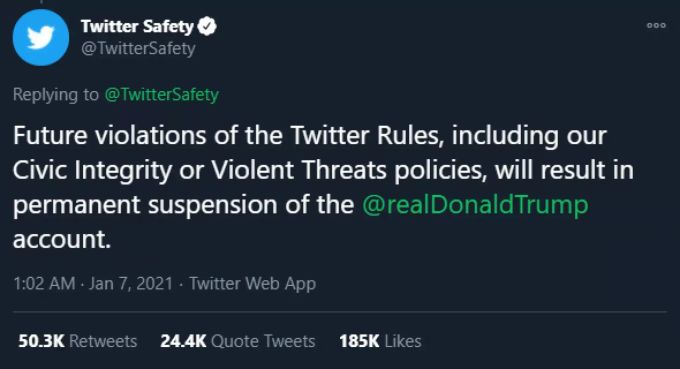Click the words 'permanent suspension' in the tweet
680x369 pixels.
point(145,205)
